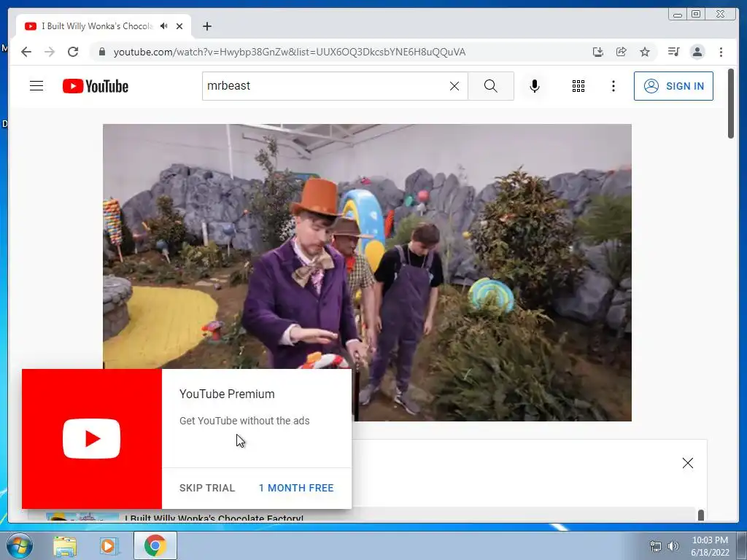Choose 1 MONTH FREE offer
747x560 pixels.
tap(296, 488)
